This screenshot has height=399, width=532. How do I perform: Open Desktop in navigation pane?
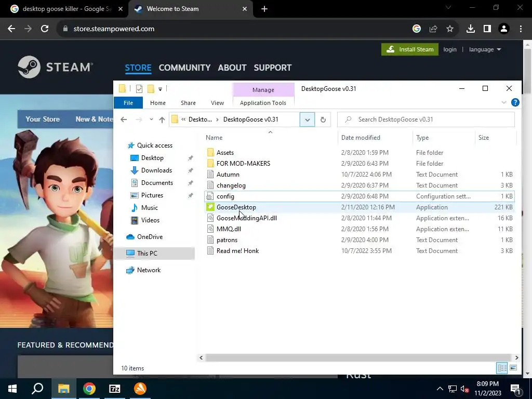tap(152, 158)
